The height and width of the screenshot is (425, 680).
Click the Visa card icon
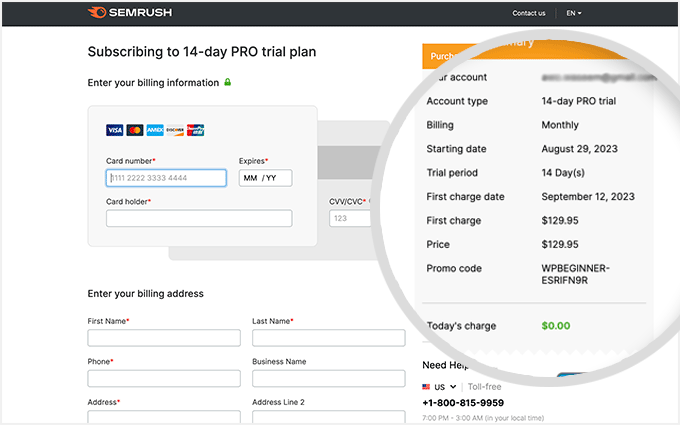click(114, 130)
